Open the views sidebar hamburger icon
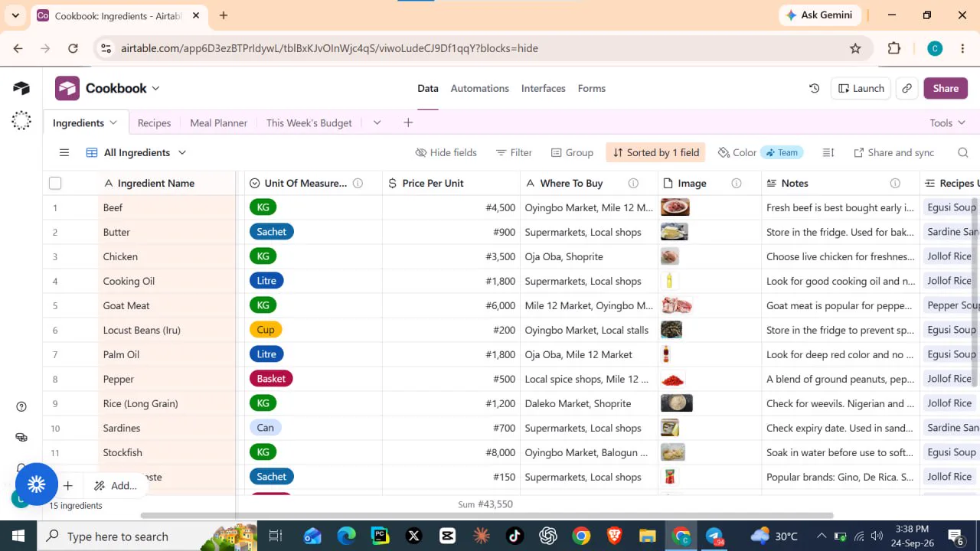This screenshot has width=980, height=551. click(x=64, y=152)
